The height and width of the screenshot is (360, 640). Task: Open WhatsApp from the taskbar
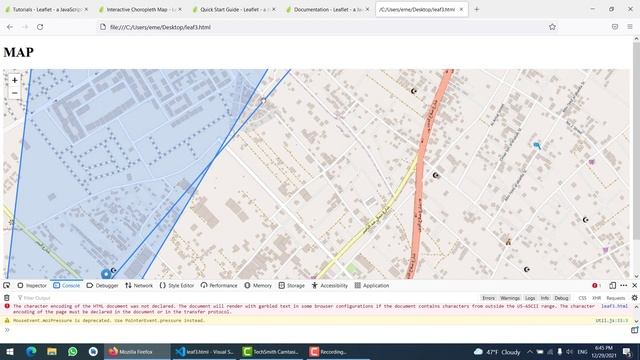73,351
